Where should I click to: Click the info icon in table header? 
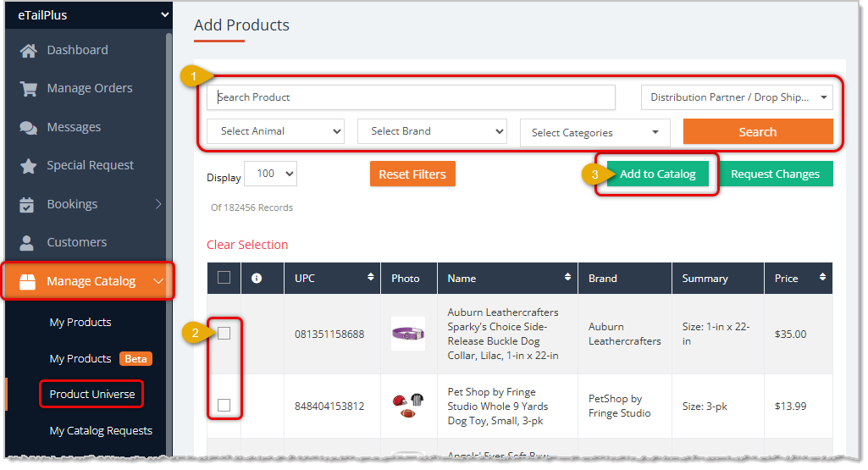coord(257,279)
